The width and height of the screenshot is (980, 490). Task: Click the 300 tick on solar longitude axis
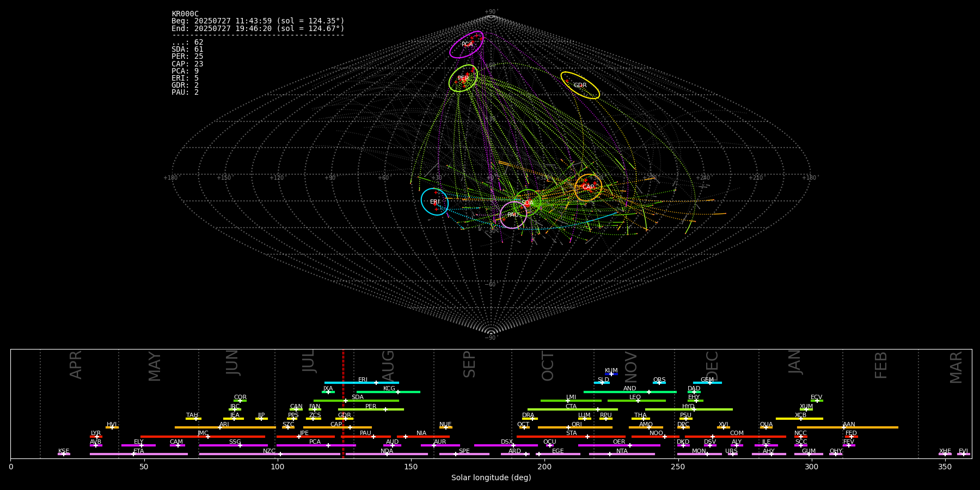click(811, 467)
